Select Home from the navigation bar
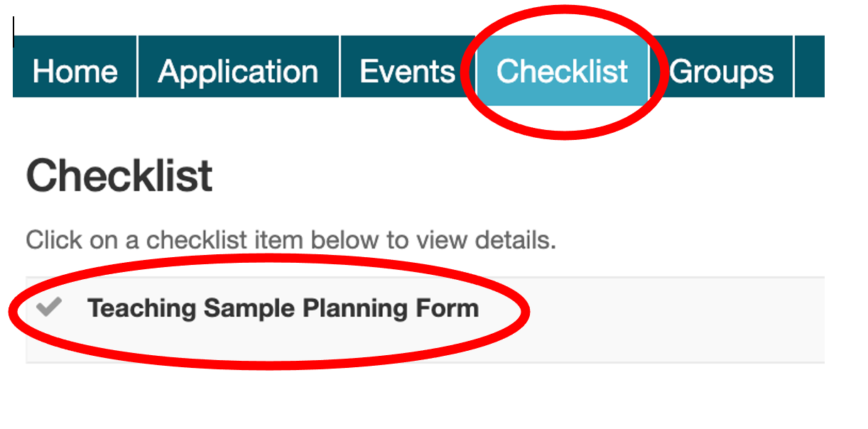The height and width of the screenshot is (429, 868). [x=75, y=70]
